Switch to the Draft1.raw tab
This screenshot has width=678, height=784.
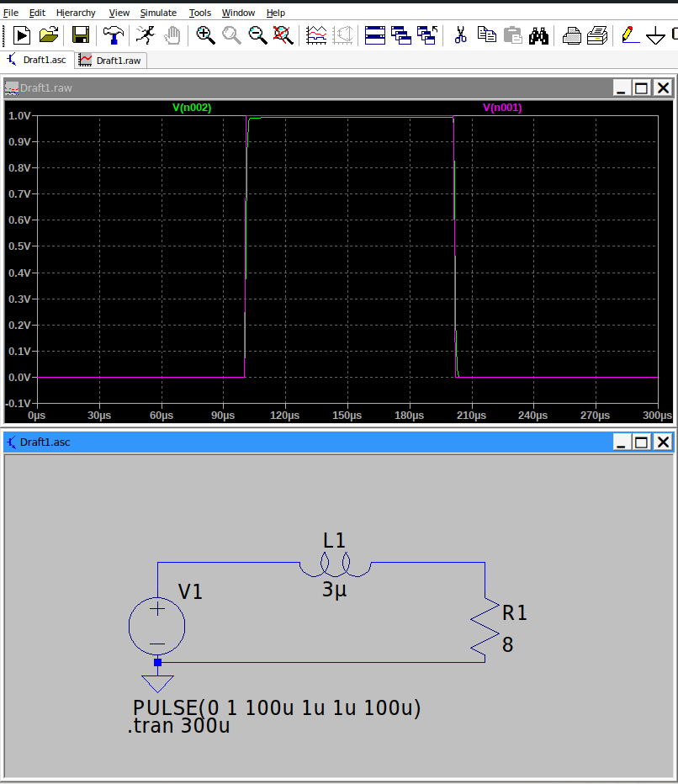[111, 61]
